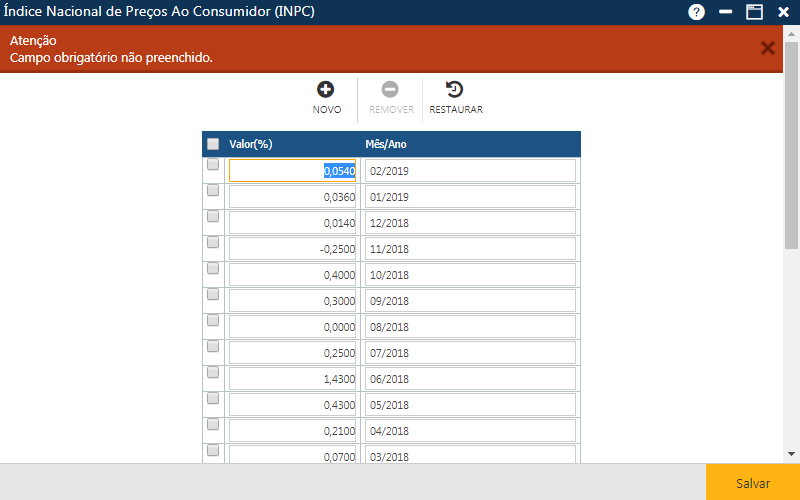Edit the value field showing 0,0360

(292, 197)
